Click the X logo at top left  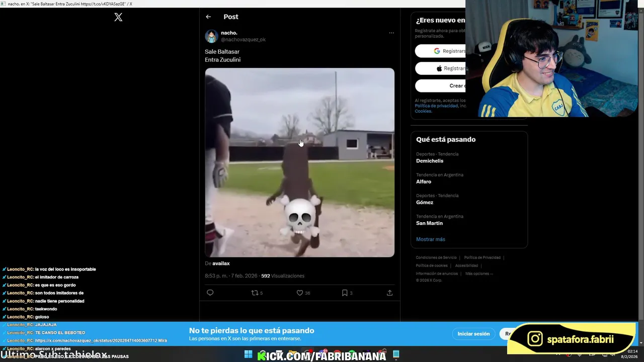pos(118,17)
